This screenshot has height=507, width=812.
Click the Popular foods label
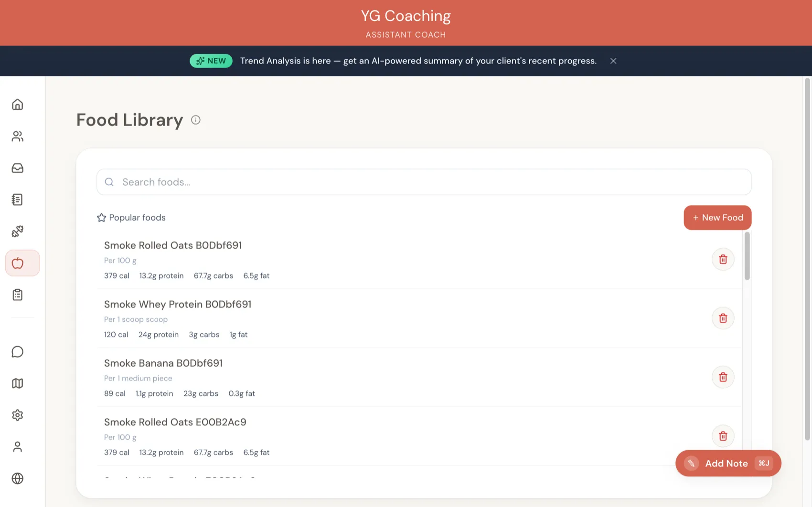[137, 218]
